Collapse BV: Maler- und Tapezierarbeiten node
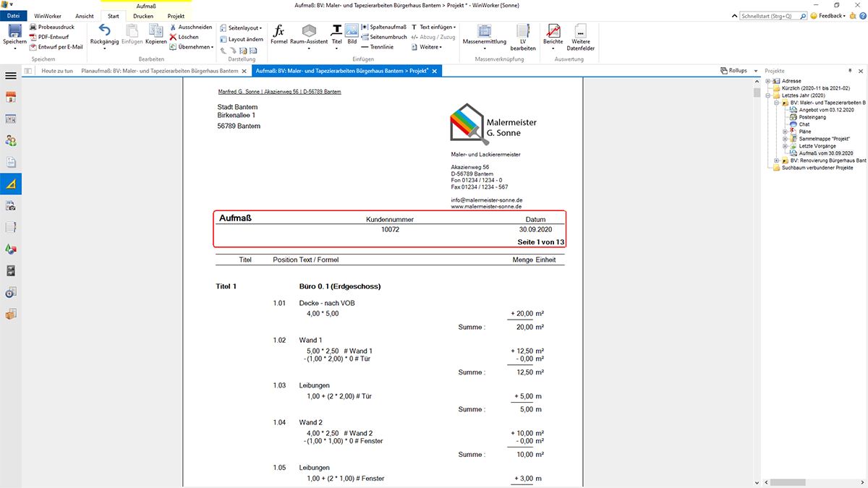 tap(776, 103)
